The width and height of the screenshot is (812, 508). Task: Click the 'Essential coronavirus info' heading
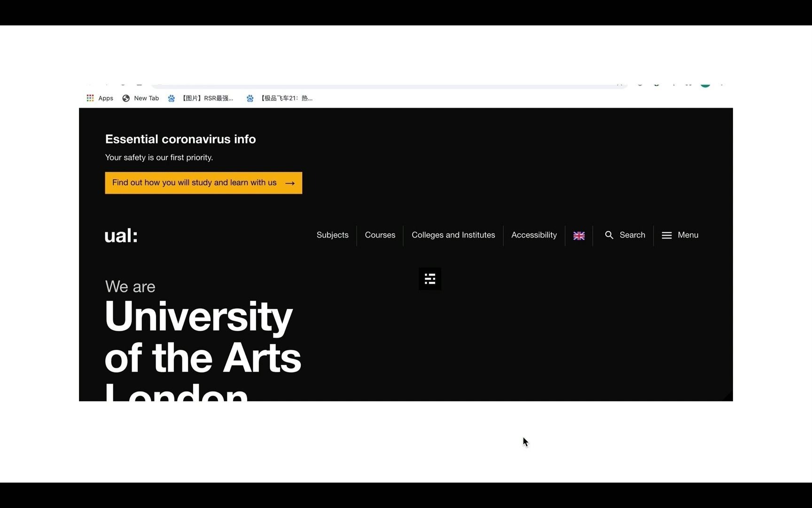click(180, 139)
